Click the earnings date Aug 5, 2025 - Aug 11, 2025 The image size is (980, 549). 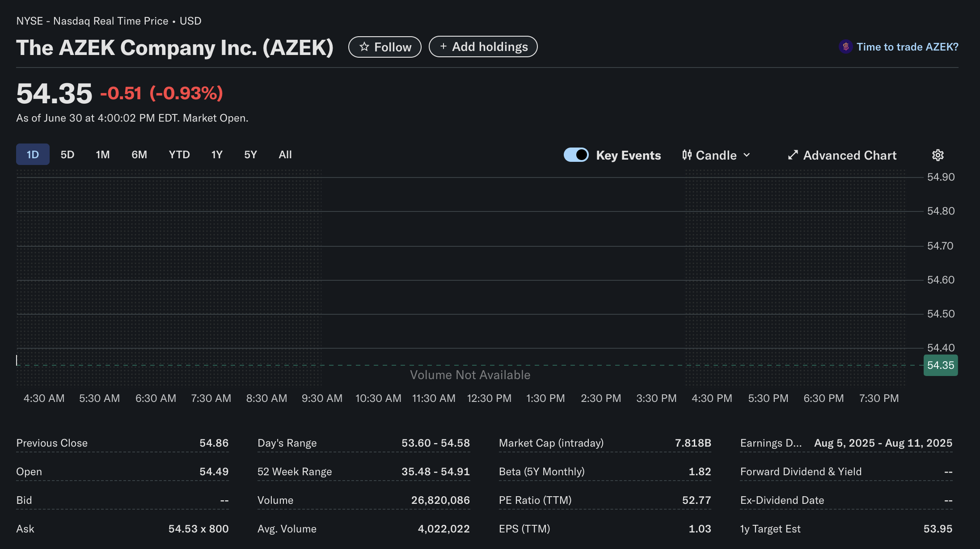coord(883,443)
